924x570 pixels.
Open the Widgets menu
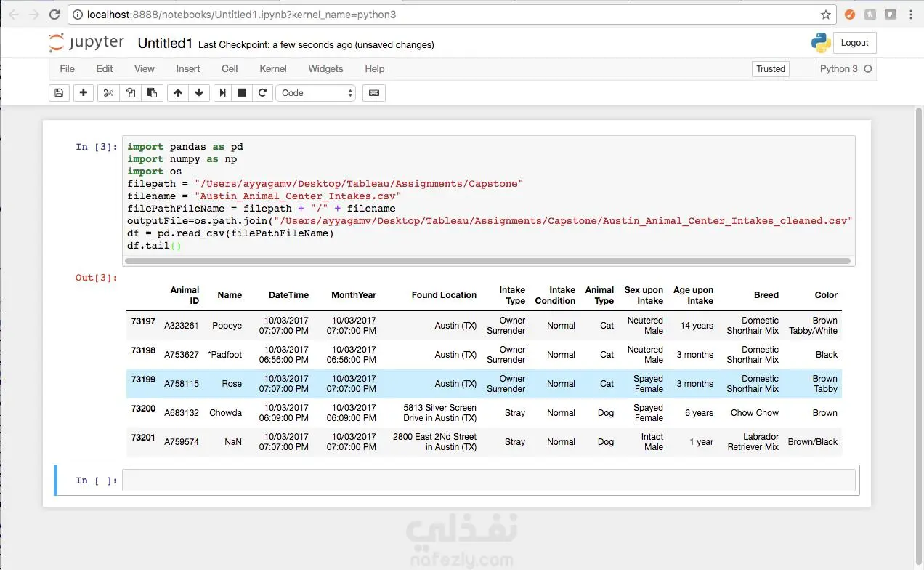[x=325, y=68]
